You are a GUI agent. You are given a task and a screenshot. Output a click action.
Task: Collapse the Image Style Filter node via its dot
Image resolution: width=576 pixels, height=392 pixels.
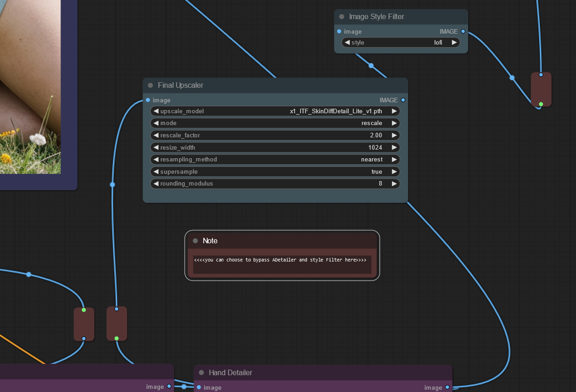coord(341,16)
